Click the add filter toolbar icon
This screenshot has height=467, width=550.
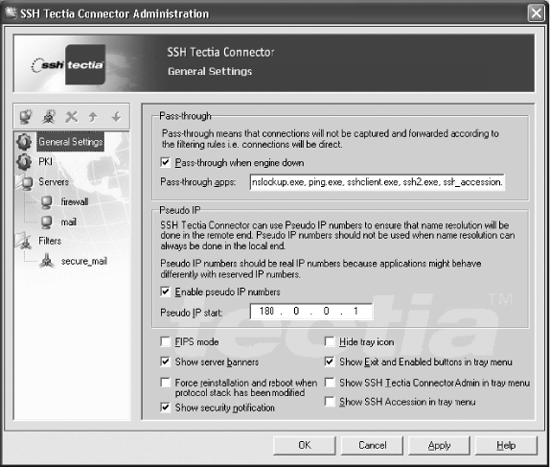[48, 117]
